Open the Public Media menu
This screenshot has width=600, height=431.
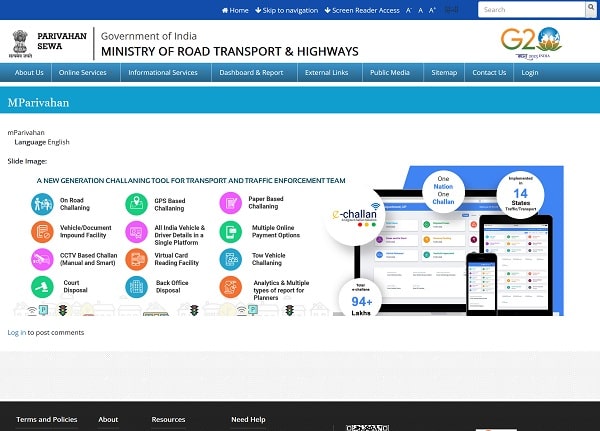(390, 72)
